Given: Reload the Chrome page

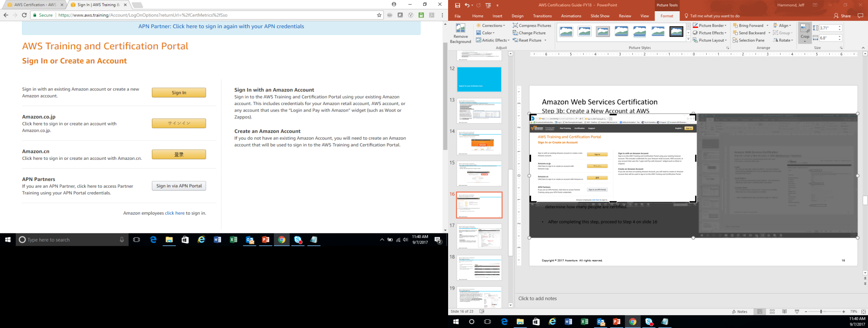Looking at the screenshot, I should 24,15.
